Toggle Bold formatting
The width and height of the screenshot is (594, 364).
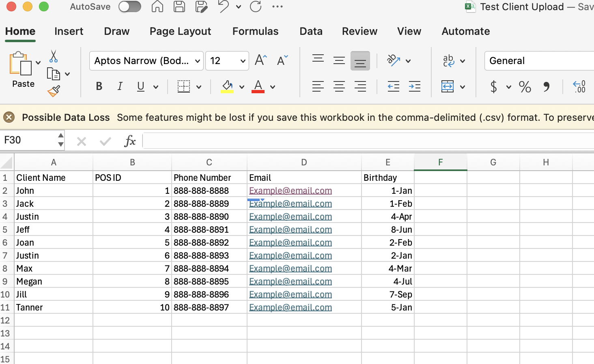point(99,86)
